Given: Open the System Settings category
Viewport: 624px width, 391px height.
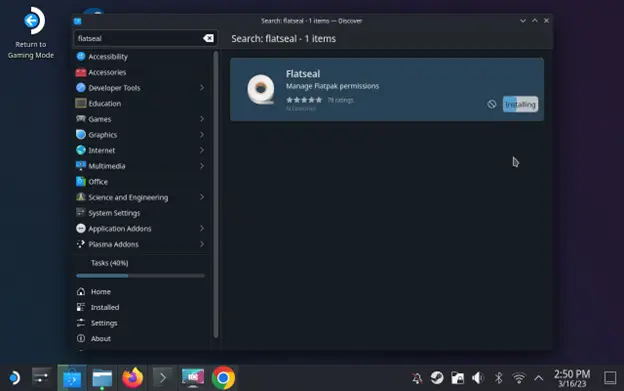Looking at the screenshot, I should [x=141, y=213].
